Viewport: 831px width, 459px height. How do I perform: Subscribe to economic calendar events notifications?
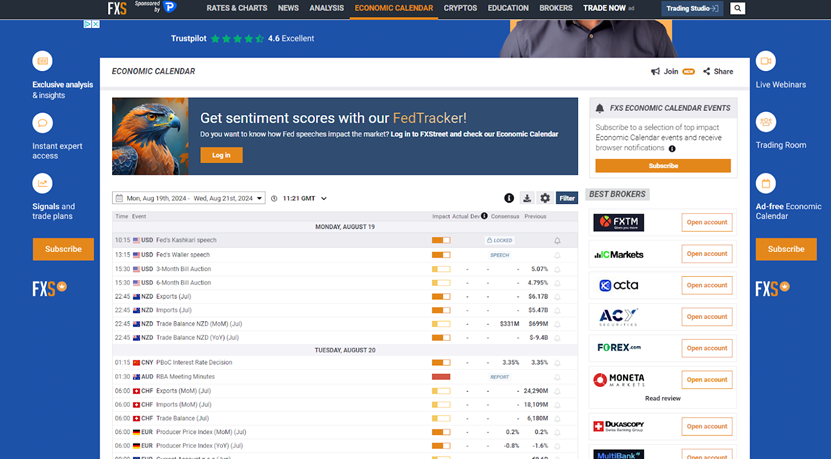point(663,166)
